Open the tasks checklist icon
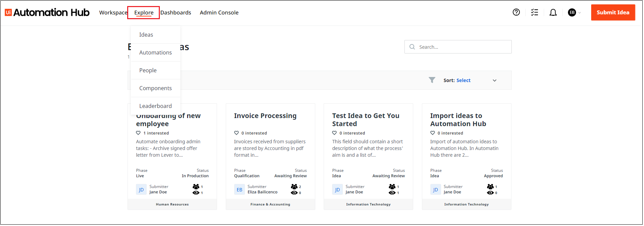This screenshot has height=226, width=644. coord(534,12)
